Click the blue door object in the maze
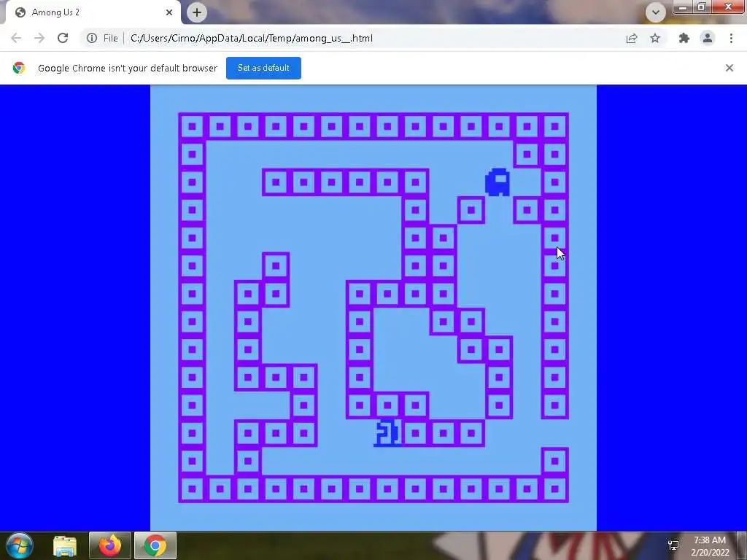The image size is (747, 560). click(x=387, y=433)
